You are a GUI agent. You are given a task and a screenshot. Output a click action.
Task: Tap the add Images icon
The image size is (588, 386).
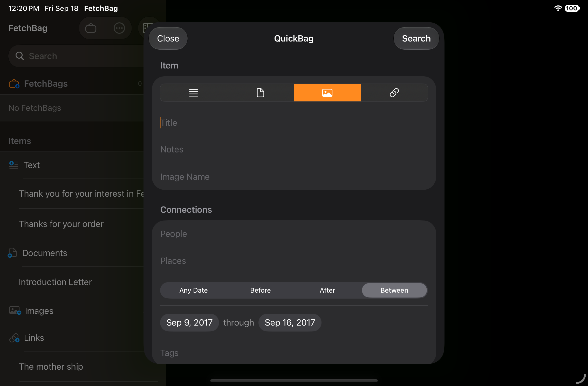[x=15, y=311]
